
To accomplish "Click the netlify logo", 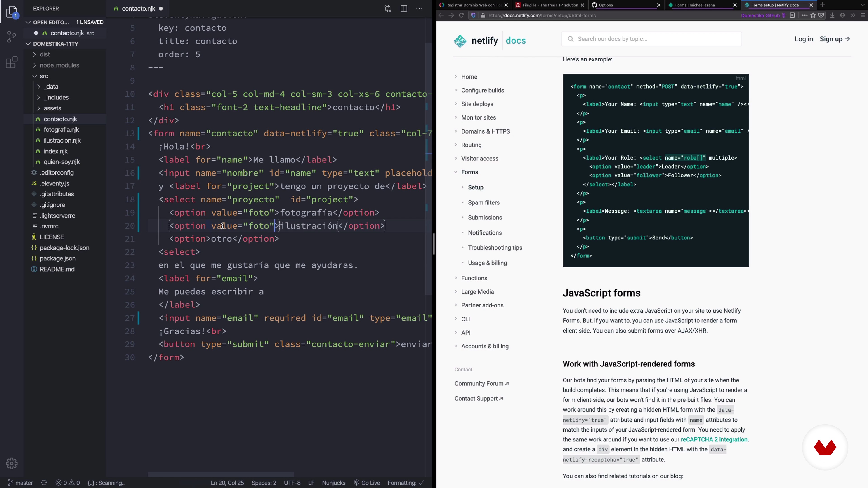I will (475, 41).
